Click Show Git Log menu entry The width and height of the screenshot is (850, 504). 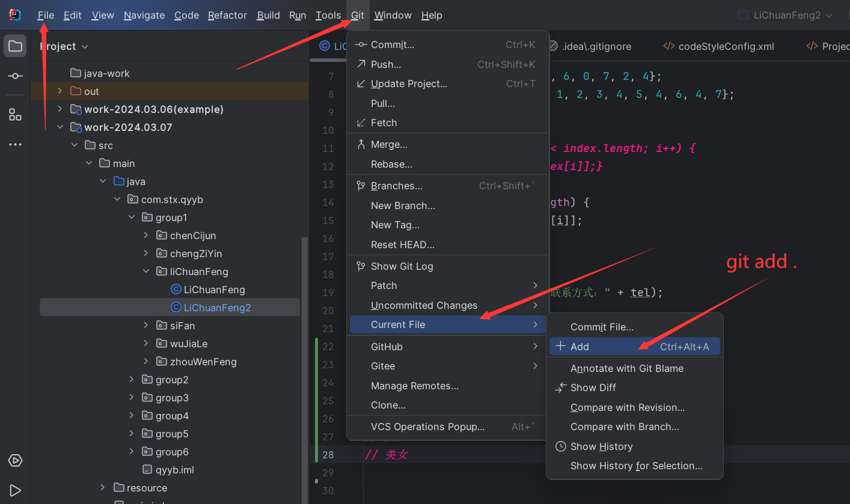448,266
